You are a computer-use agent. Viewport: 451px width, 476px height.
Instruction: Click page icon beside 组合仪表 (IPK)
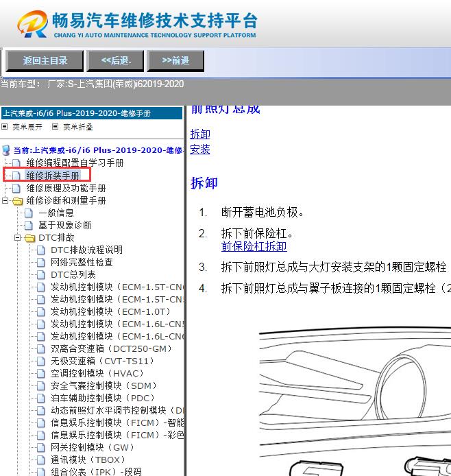click(x=41, y=472)
